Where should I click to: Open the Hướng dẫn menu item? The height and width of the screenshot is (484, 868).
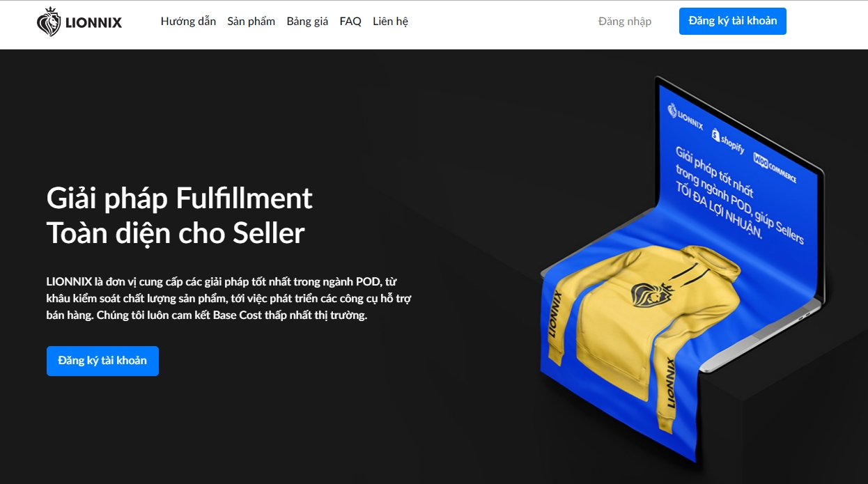pyautogui.click(x=188, y=22)
